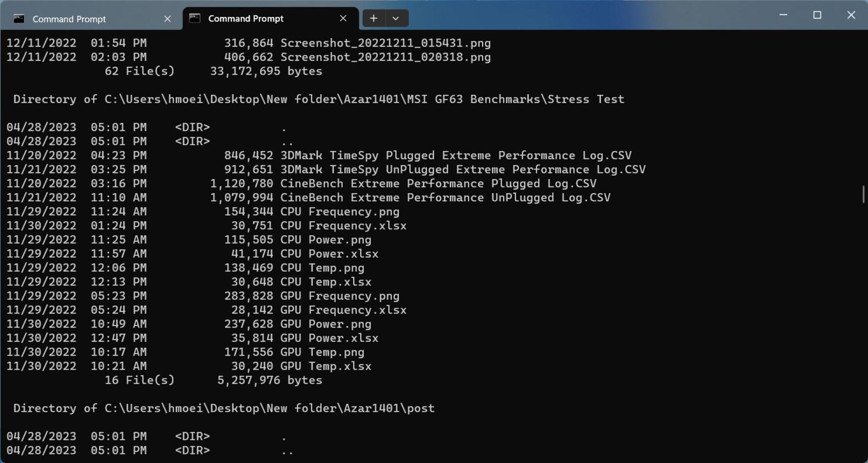Click the CPU Frequency.png line
The height and width of the screenshot is (463, 868).
(x=203, y=212)
